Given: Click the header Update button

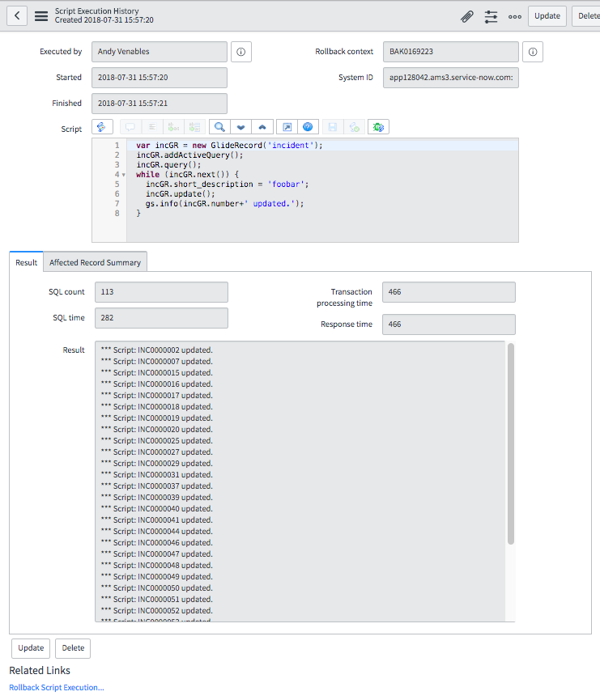Looking at the screenshot, I should point(547,16).
